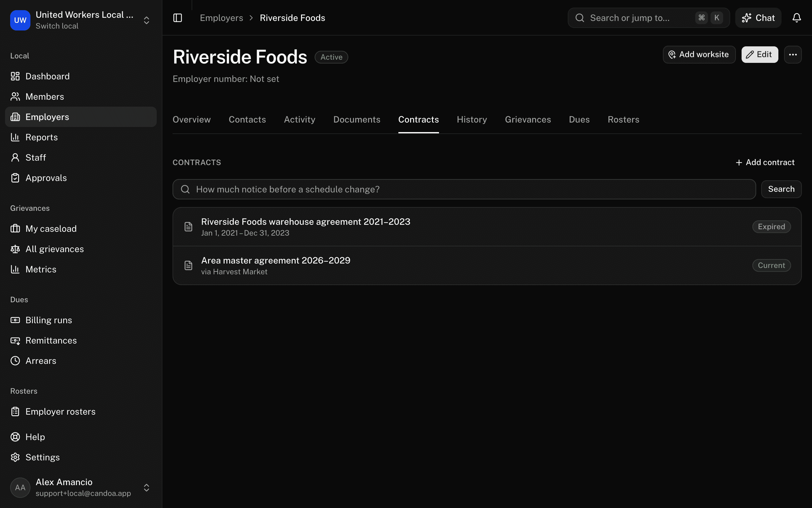
Task: Click the Staff person icon
Action: coord(15,157)
